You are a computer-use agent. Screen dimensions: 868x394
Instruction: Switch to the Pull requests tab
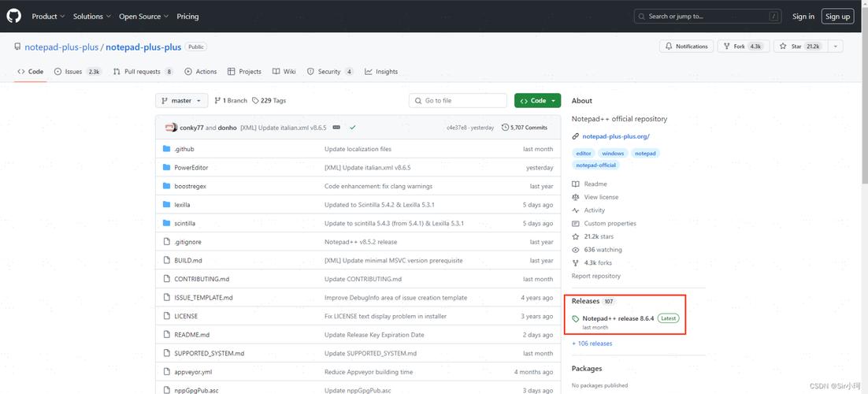pos(143,72)
